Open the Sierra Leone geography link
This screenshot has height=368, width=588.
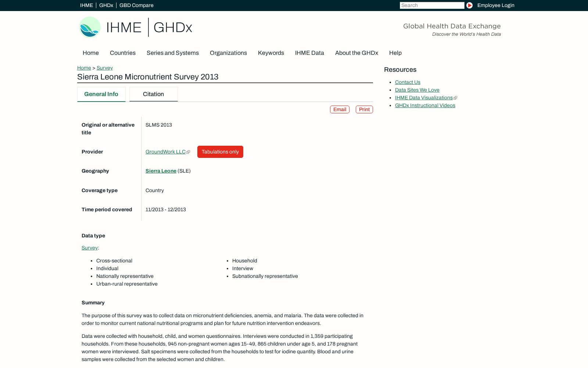coord(161,171)
